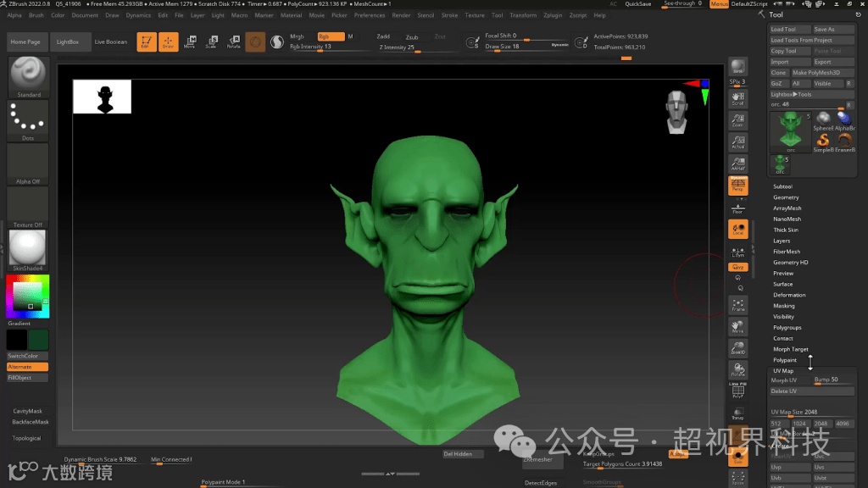Select the SkinShade4 material sphere
The width and height of the screenshot is (868, 488).
pyautogui.click(x=28, y=248)
